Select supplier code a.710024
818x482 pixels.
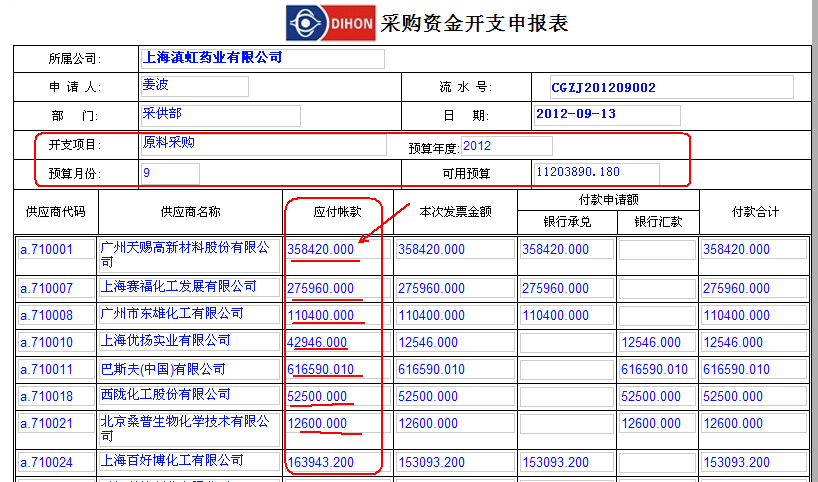56,463
